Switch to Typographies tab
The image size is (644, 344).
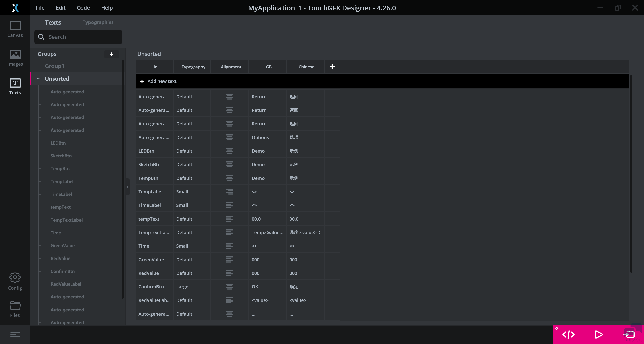tap(98, 22)
